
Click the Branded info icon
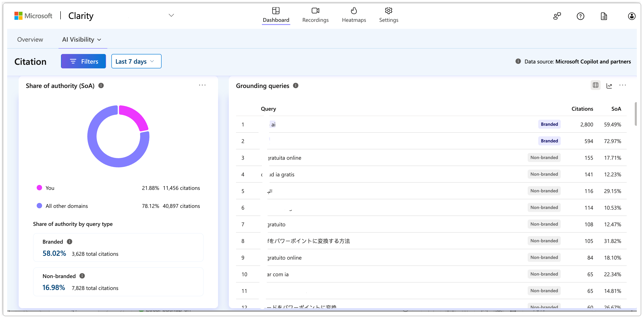(x=70, y=242)
